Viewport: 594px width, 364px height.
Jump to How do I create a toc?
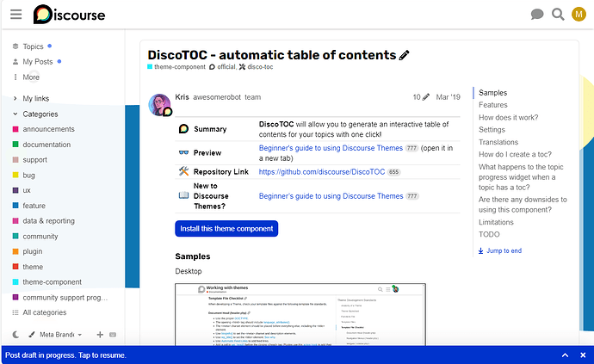515,154
